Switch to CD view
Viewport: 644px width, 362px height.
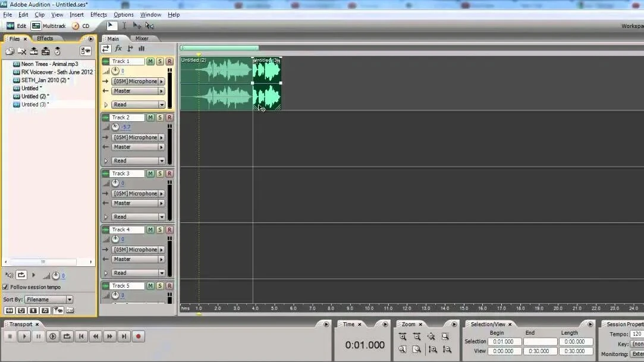click(x=81, y=26)
